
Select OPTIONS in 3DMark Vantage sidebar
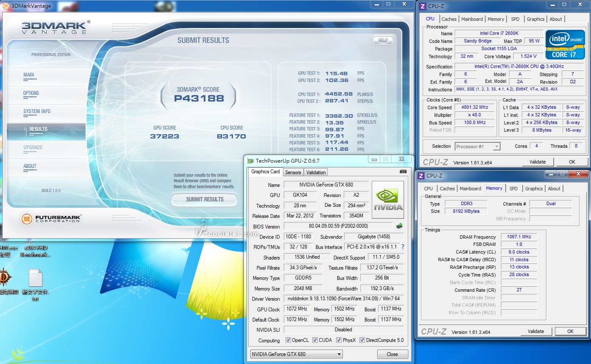click(x=31, y=93)
